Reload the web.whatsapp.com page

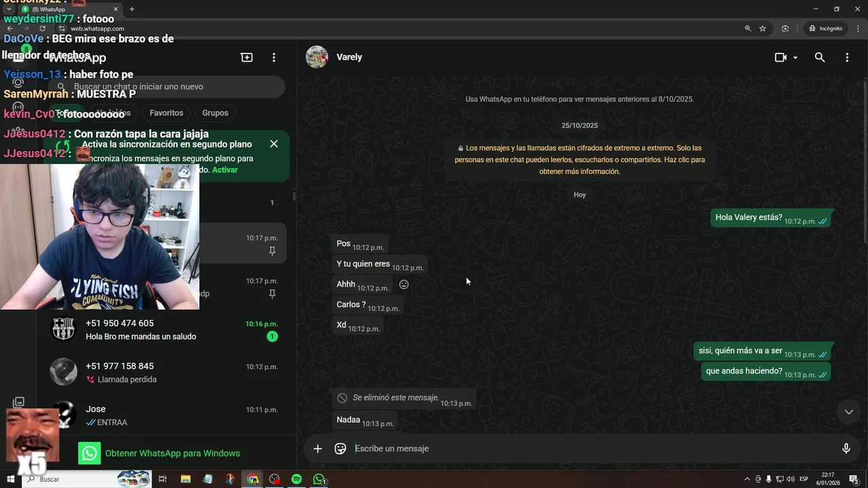(x=43, y=28)
